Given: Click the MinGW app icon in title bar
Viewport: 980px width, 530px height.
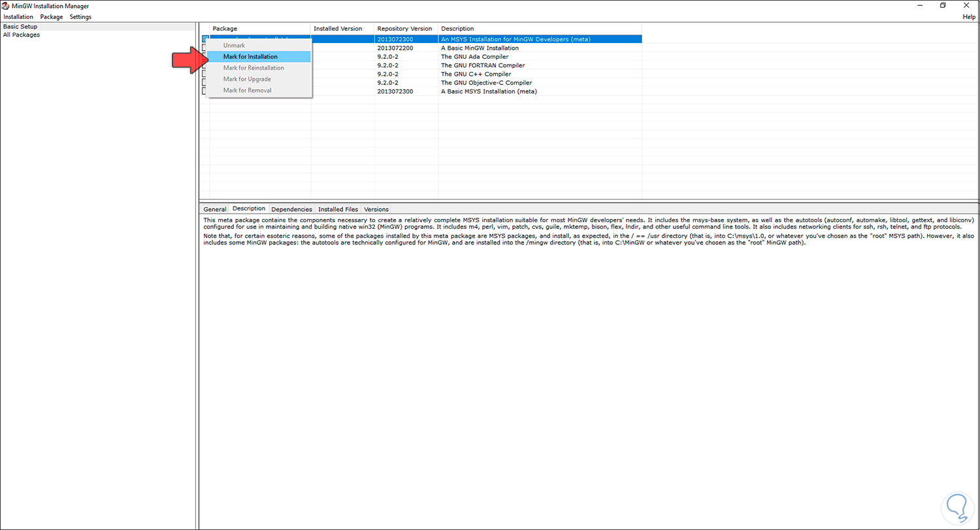Looking at the screenshot, I should [x=6, y=6].
